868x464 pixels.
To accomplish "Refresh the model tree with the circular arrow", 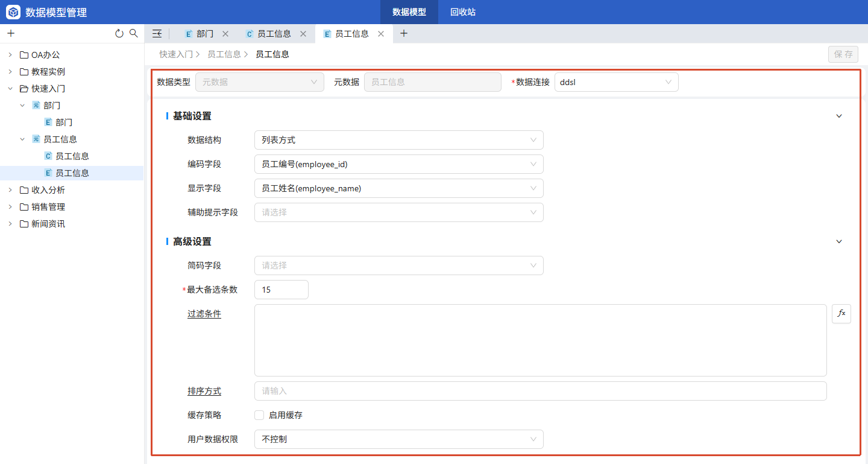I will pyautogui.click(x=119, y=33).
